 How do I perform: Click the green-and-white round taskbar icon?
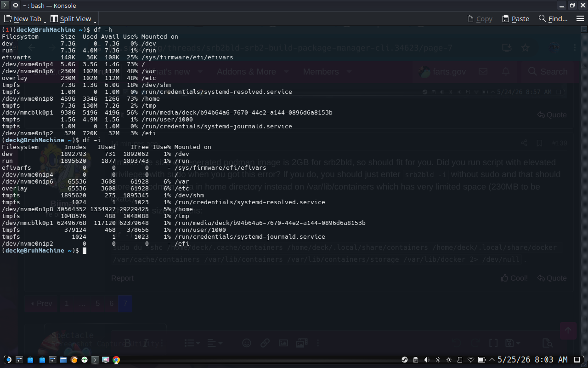click(85, 360)
